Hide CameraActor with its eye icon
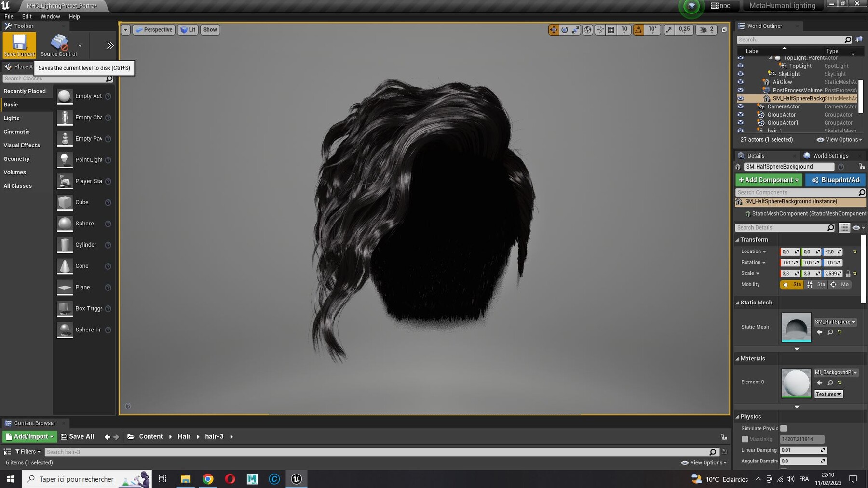 click(741, 106)
